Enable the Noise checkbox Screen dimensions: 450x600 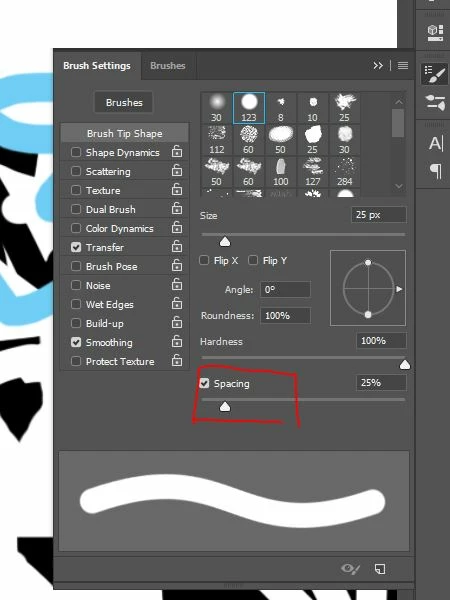[x=76, y=285]
